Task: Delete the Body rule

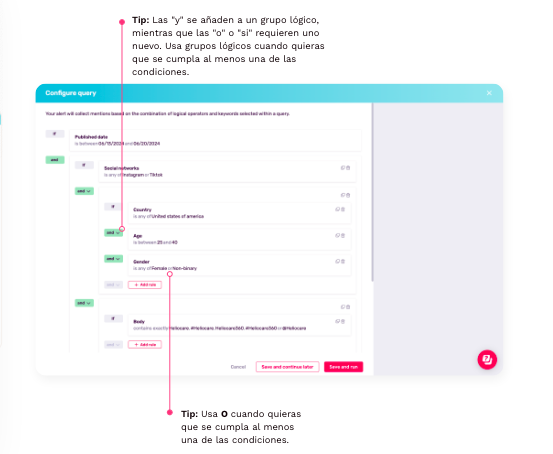Action: coord(343,321)
